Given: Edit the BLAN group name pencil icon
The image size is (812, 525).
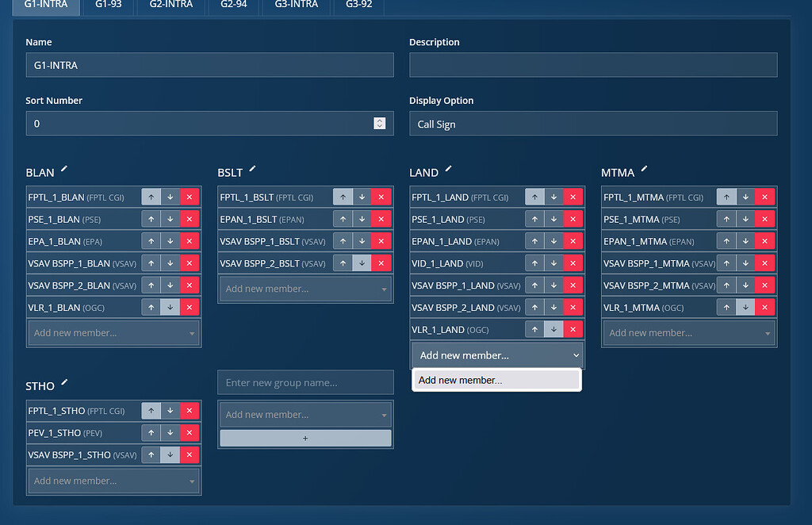Looking at the screenshot, I should click(x=64, y=169).
